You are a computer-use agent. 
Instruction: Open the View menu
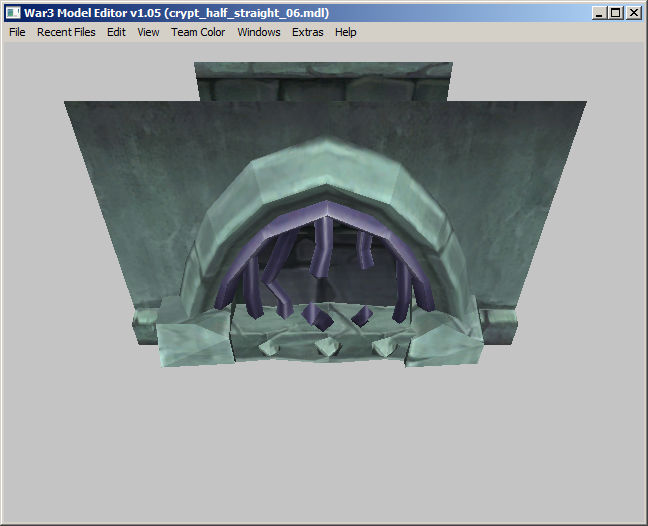148,32
